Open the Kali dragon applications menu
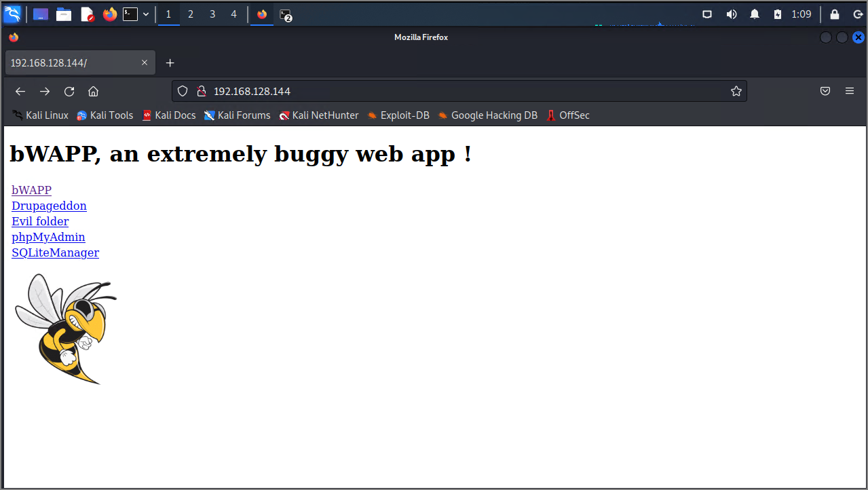Viewport: 868px width, 490px height. (x=12, y=14)
